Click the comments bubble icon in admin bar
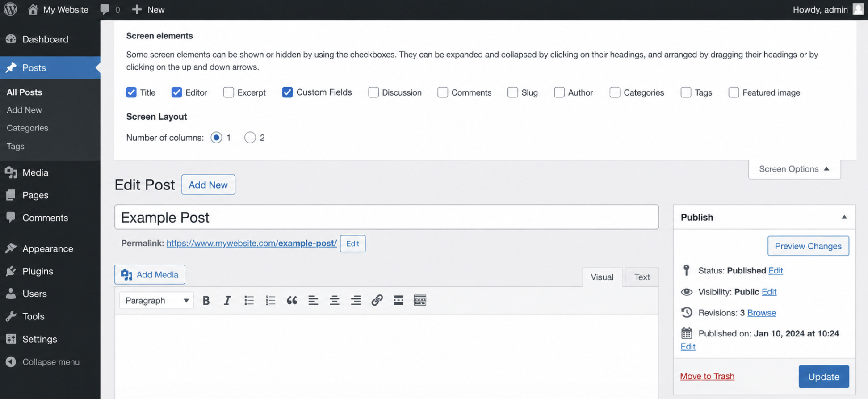The height and width of the screenshot is (399, 868). 105,9
